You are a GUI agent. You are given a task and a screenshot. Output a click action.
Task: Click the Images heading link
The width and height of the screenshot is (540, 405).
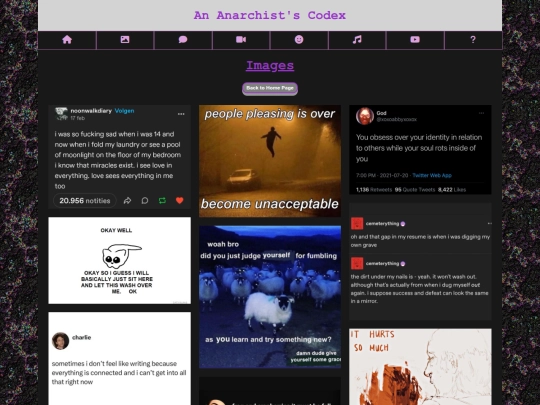270,65
